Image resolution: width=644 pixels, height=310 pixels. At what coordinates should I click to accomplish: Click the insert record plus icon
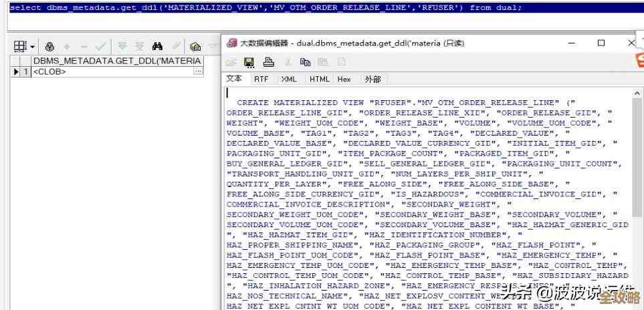67,47
